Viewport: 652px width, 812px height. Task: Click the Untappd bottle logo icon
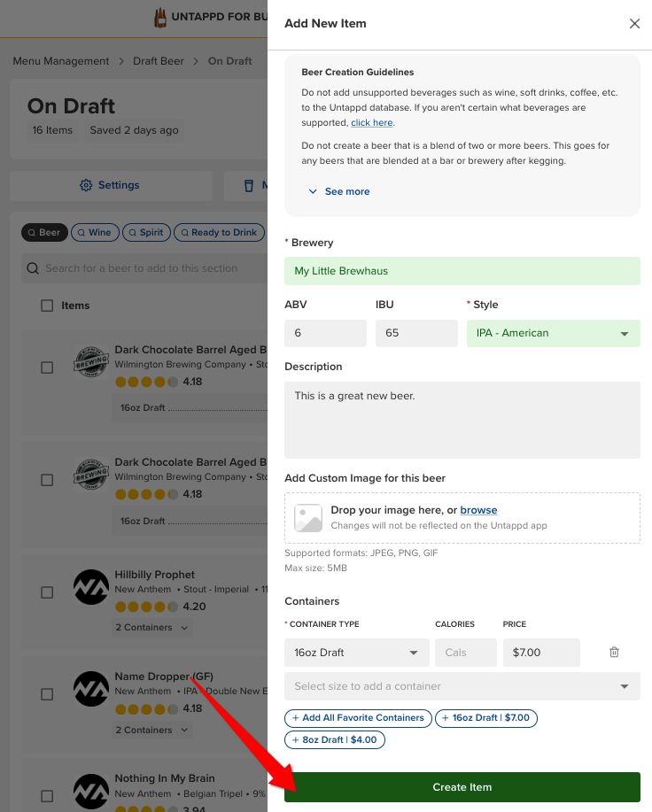[x=160, y=18]
